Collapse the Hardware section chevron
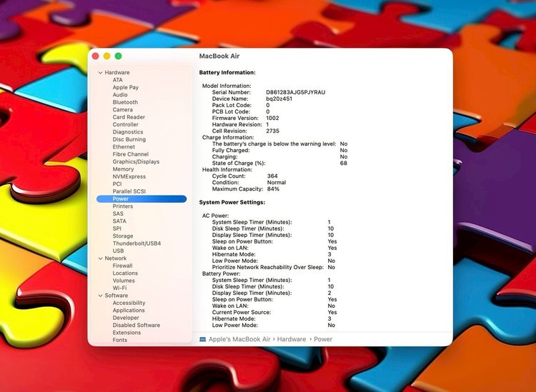536x392 pixels. pyautogui.click(x=101, y=73)
